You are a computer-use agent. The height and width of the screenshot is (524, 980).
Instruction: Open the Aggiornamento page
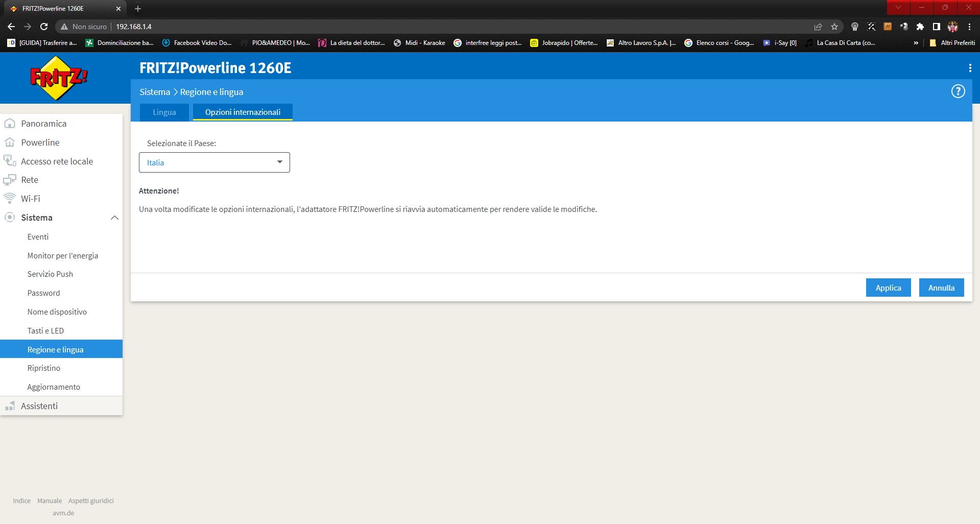(x=54, y=387)
